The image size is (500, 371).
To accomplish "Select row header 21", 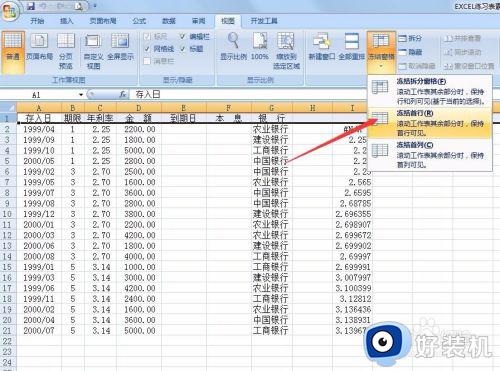I will [x=7, y=331].
